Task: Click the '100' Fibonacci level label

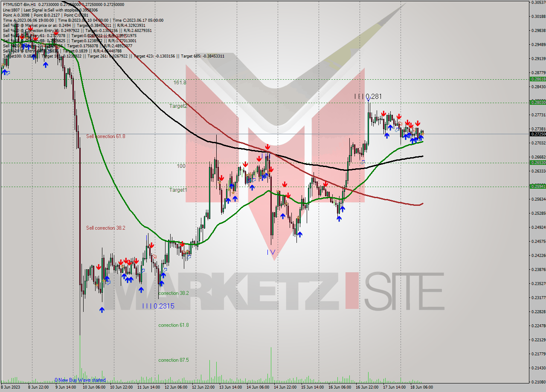Action: [x=181, y=166]
